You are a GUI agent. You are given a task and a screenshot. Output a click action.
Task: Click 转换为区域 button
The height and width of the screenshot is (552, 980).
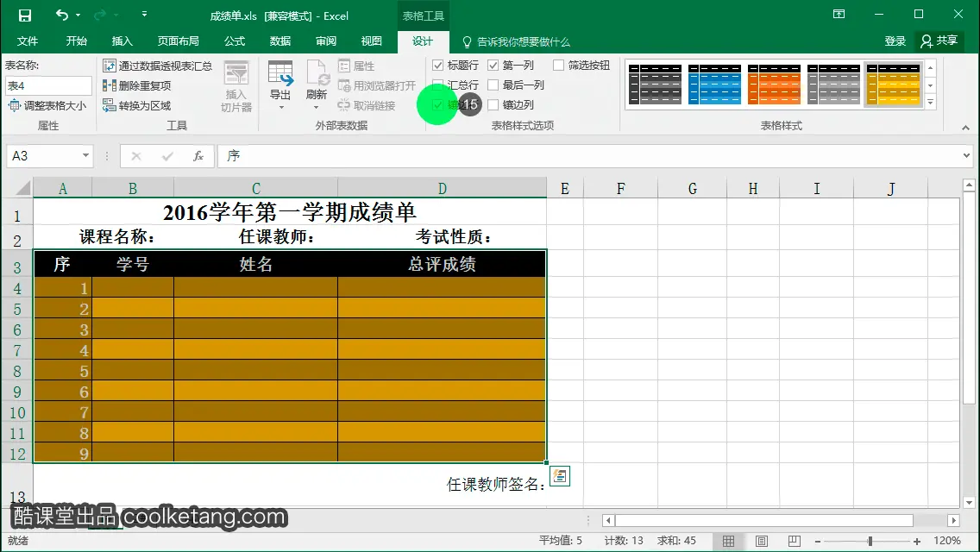pos(137,105)
